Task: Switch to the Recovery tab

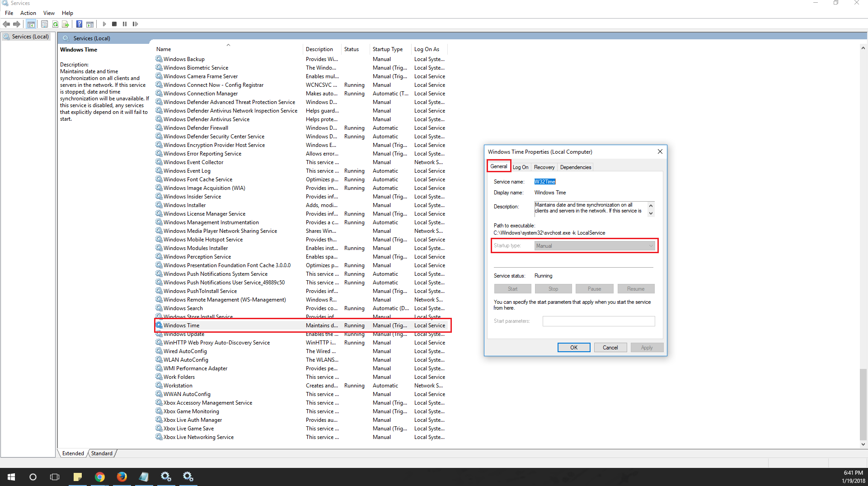Action: pyautogui.click(x=544, y=167)
